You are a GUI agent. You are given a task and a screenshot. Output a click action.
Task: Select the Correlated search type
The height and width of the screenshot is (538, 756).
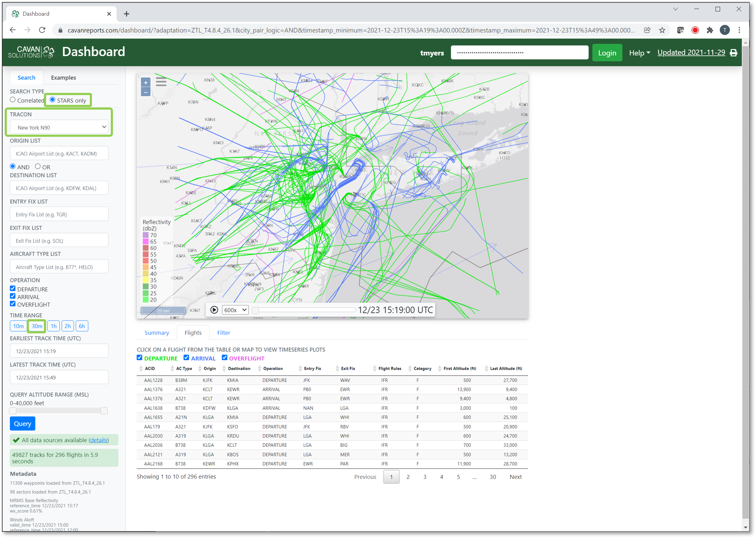coord(13,100)
